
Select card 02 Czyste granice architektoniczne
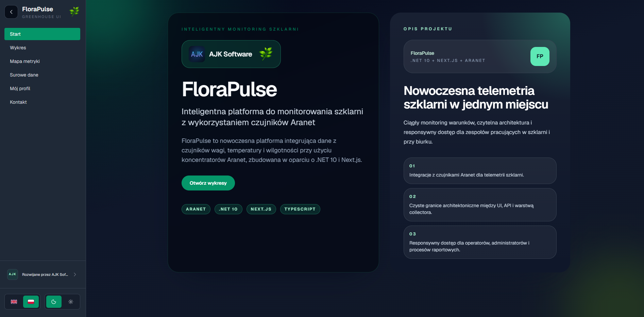point(480,205)
